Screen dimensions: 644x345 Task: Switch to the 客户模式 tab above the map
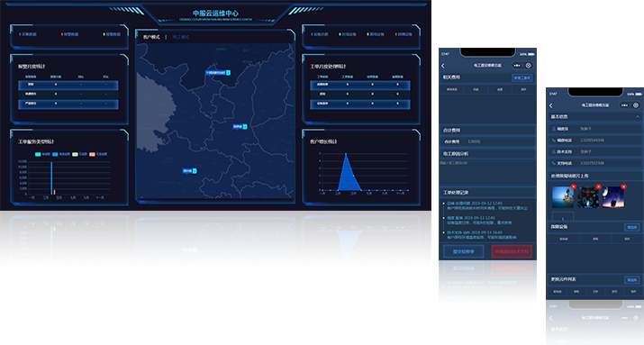(x=151, y=37)
